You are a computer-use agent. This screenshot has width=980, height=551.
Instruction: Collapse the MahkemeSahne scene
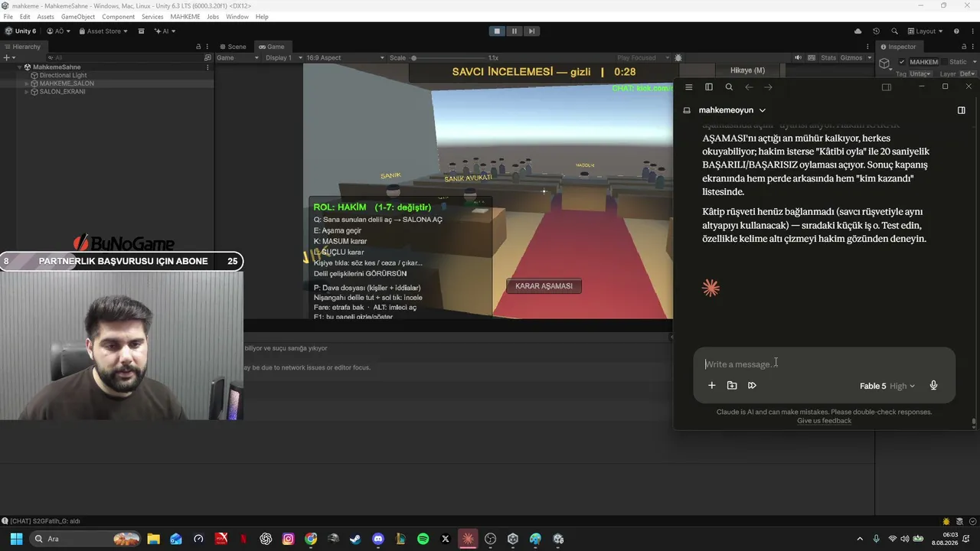pyautogui.click(x=19, y=67)
